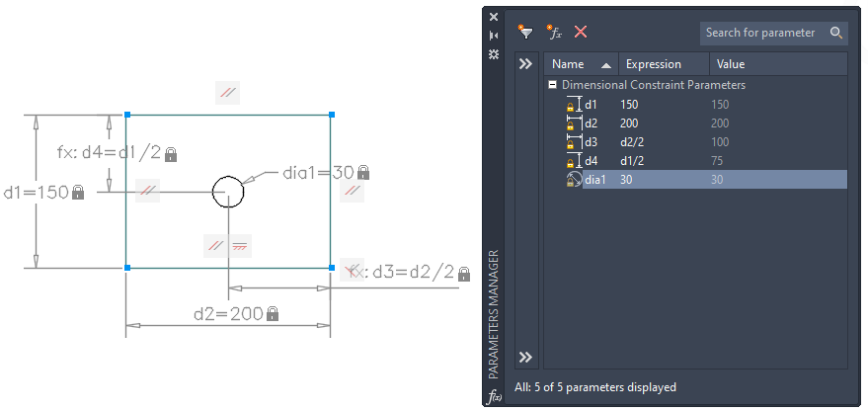Click the dia1 expression cell 30

tap(626, 180)
